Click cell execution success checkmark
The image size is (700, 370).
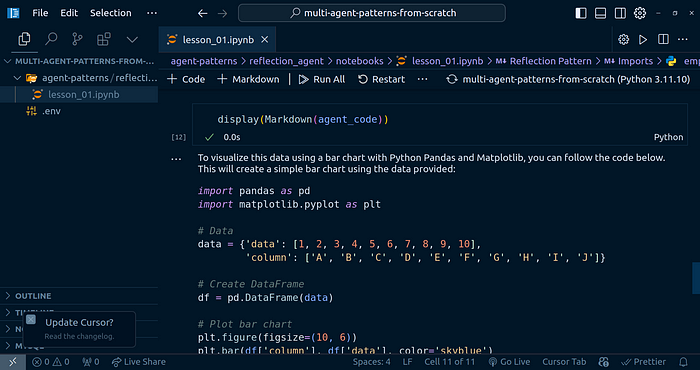pyautogui.click(x=209, y=137)
